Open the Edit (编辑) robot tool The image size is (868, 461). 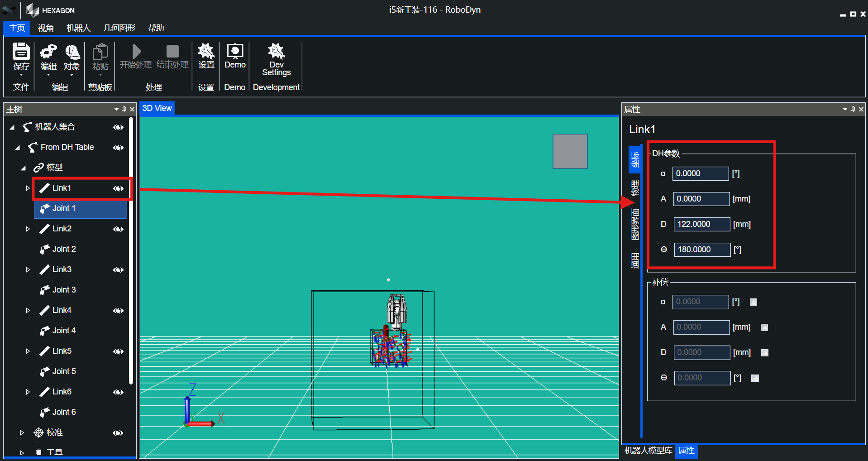tap(48, 56)
